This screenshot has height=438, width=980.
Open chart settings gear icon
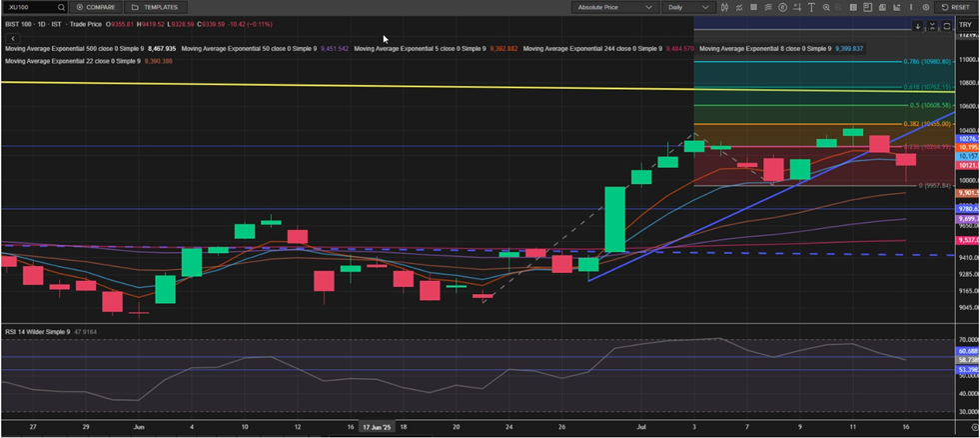point(925,7)
